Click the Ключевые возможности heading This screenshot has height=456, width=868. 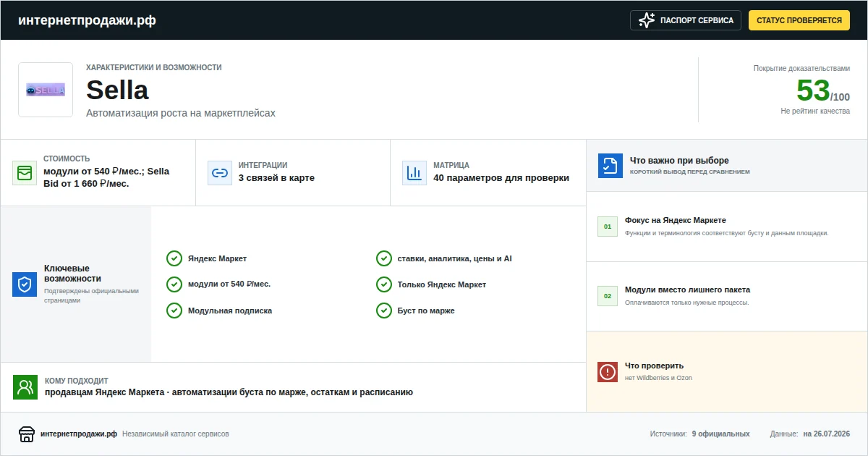(72, 274)
